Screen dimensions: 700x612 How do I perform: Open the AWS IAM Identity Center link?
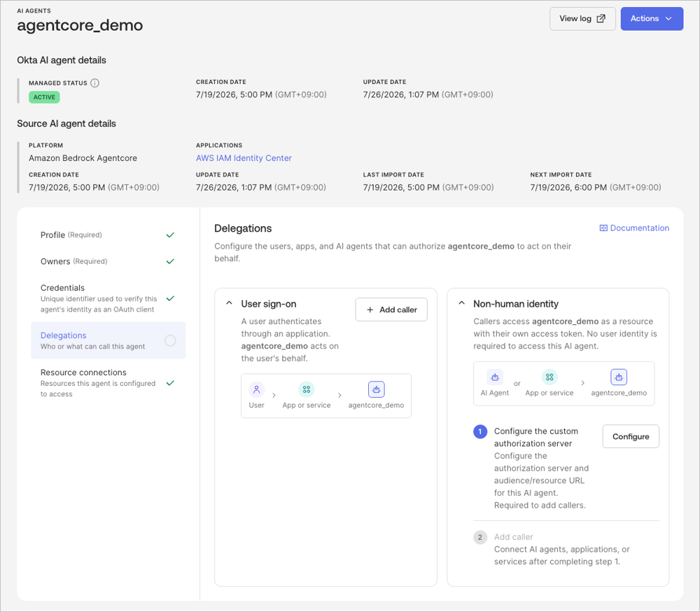coord(244,158)
